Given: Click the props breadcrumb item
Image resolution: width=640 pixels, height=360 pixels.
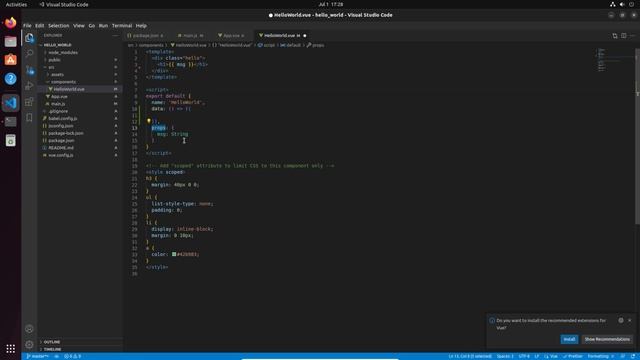Looking at the screenshot, I should 316,45.
